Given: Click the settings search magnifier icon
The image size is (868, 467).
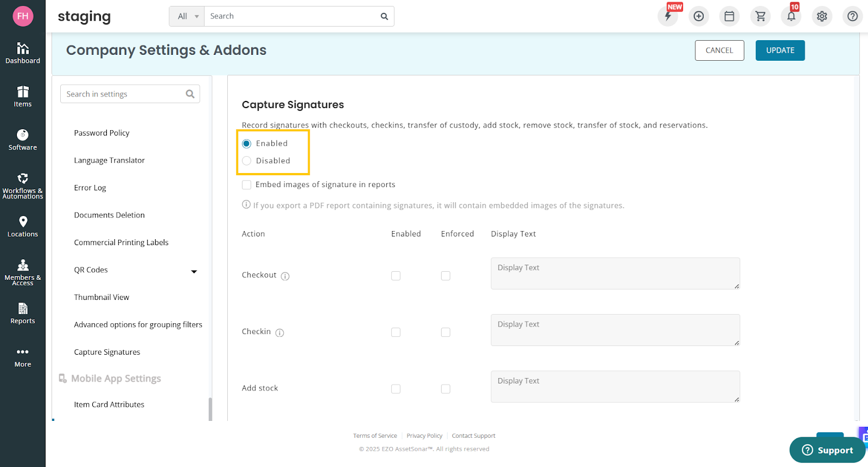Looking at the screenshot, I should [x=190, y=94].
